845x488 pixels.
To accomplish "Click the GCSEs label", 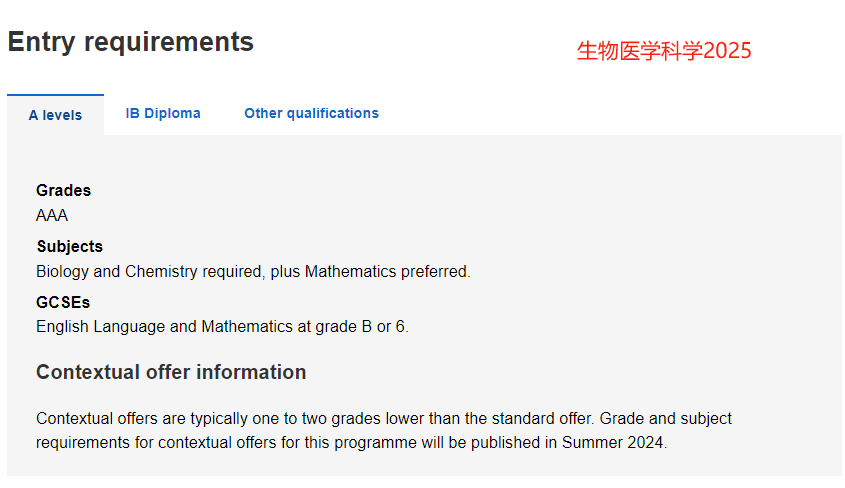I will click(x=63, y=302).
